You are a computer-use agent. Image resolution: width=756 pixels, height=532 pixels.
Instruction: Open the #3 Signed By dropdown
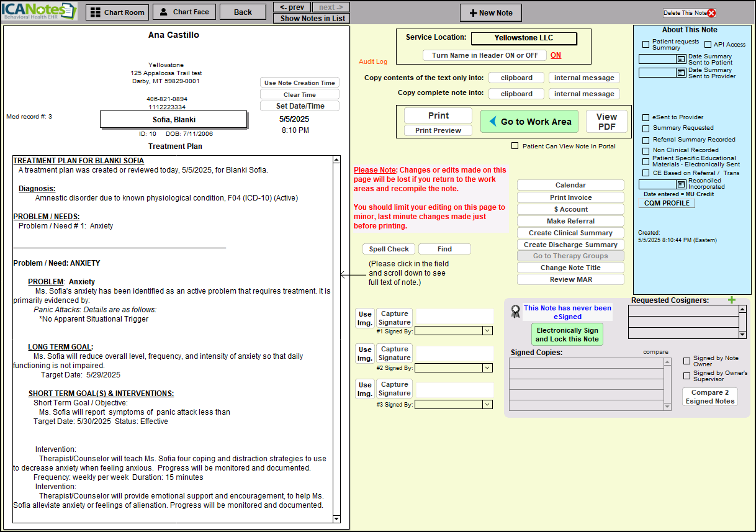pos(487,405)
